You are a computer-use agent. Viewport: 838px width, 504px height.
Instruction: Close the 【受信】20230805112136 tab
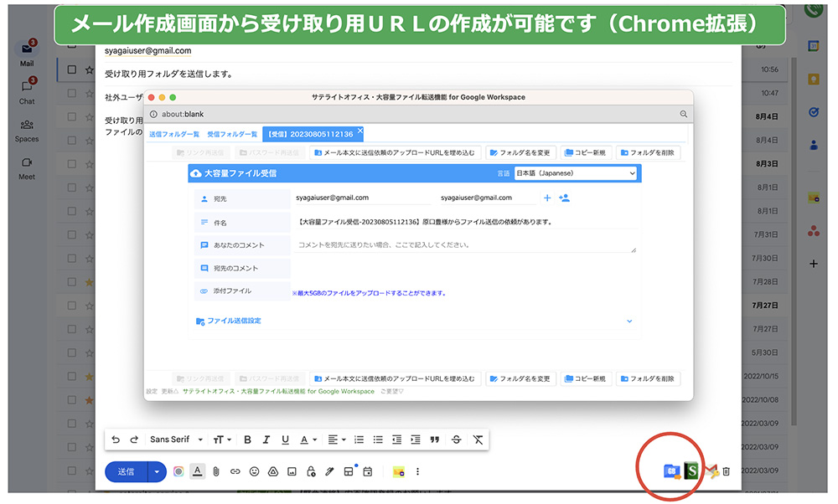point(360,131)
